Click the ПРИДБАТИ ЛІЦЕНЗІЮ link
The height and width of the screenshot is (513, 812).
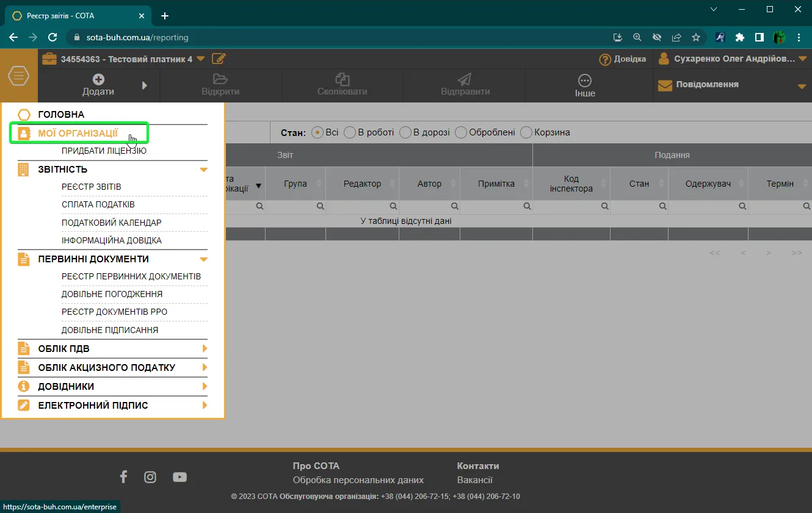tap(104, 151)
